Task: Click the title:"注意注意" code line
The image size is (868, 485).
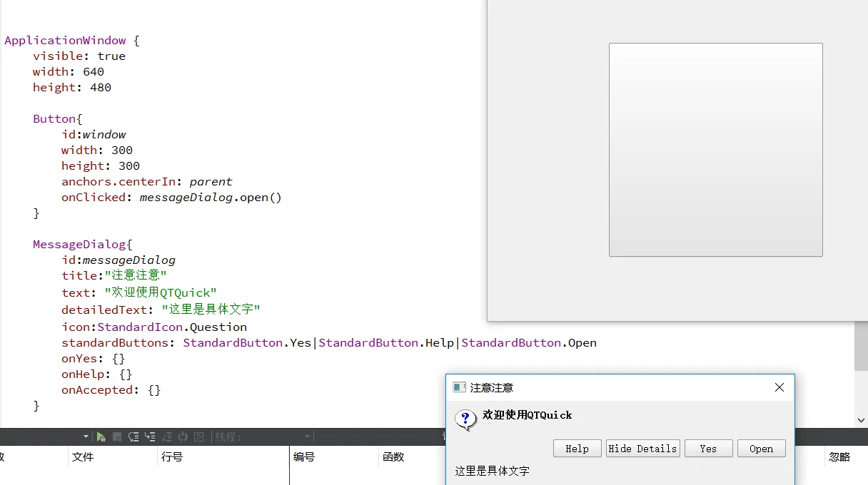Action: point(114,275)
